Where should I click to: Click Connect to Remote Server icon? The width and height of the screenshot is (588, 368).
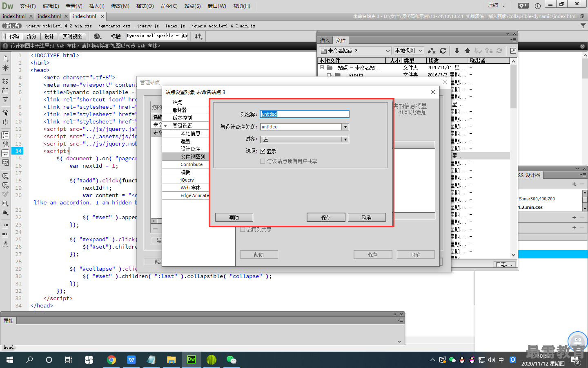tap(431, 51)
